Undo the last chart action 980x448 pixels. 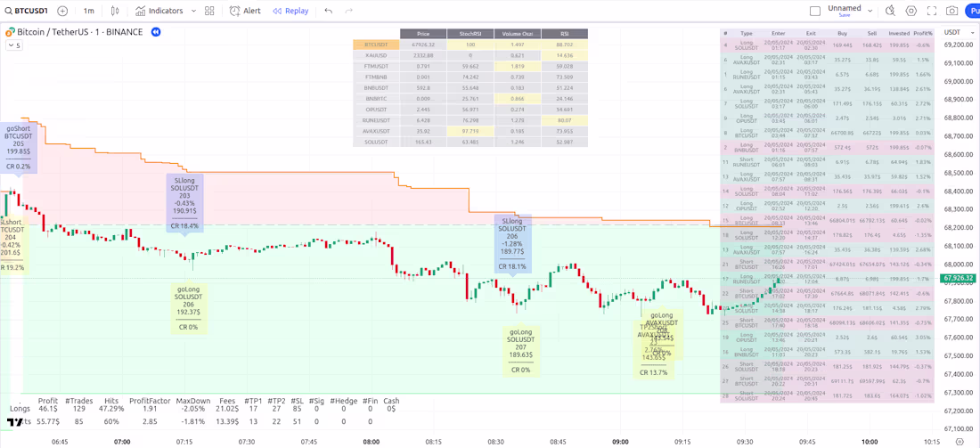(x=329, y=11)
